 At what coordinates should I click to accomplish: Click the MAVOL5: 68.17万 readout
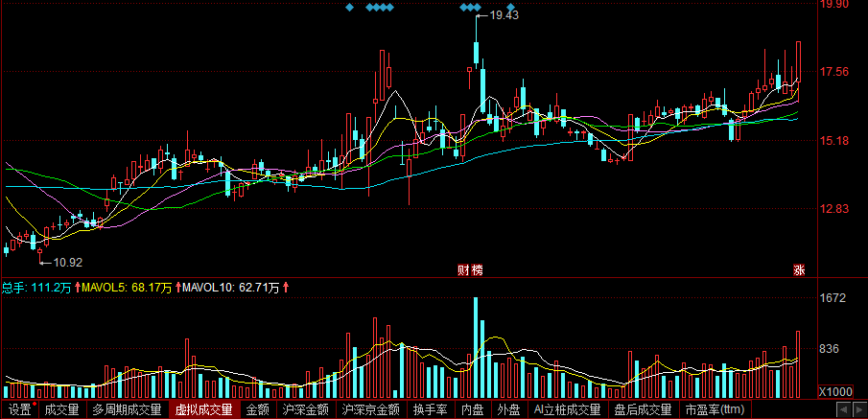point(127,288)
